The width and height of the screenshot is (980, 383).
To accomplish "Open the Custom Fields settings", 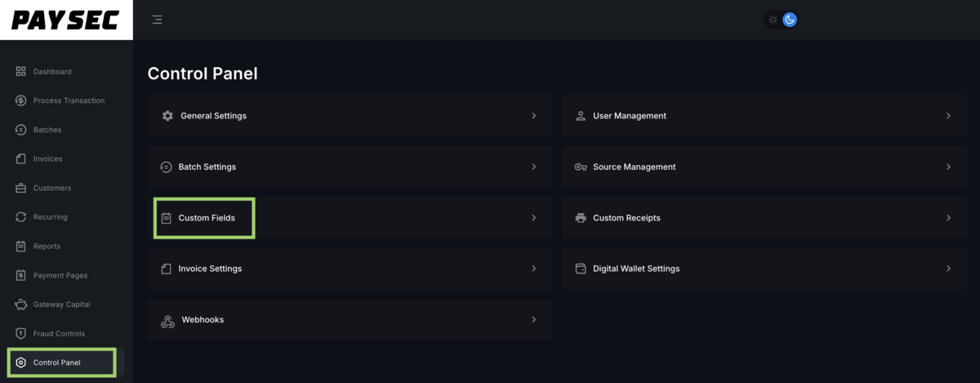I will pyautogui.click(x=206, y=218).
